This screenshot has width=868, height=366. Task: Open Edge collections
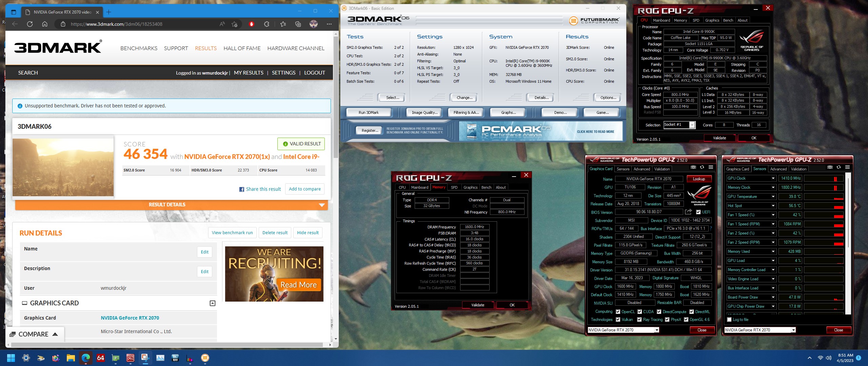[298, 24]
